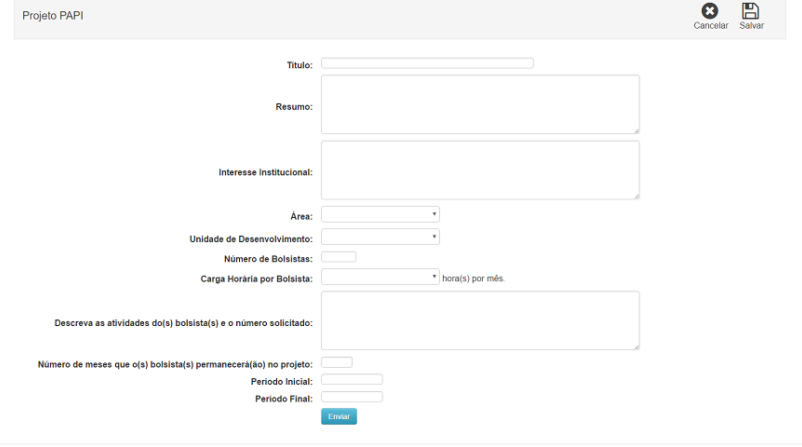This screenshot has height=447, width=802.
Task: Focus the Título text field
Action: [427, 63]
